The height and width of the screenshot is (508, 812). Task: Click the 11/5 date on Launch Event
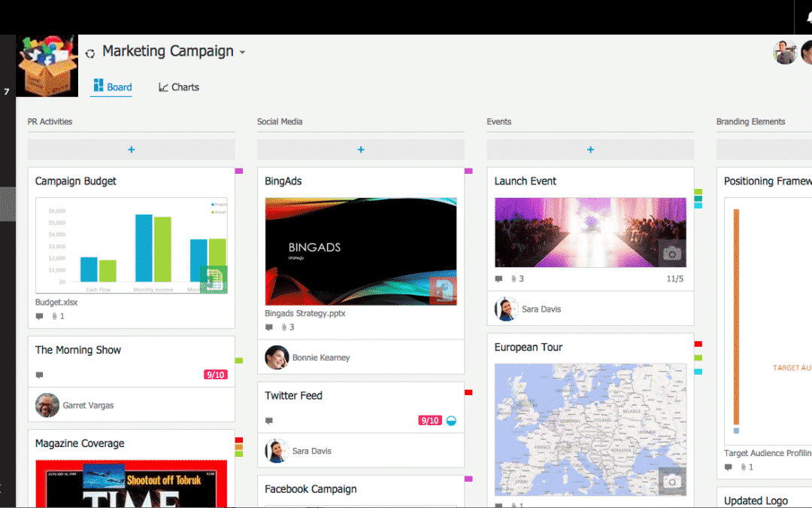pos(674,279)
